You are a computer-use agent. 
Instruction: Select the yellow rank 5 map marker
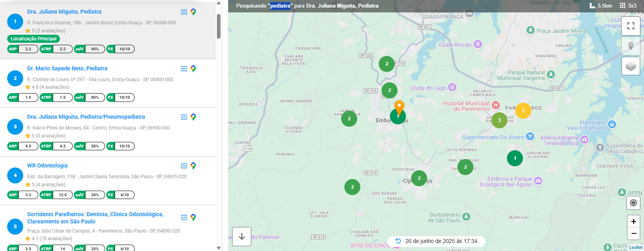523,111
